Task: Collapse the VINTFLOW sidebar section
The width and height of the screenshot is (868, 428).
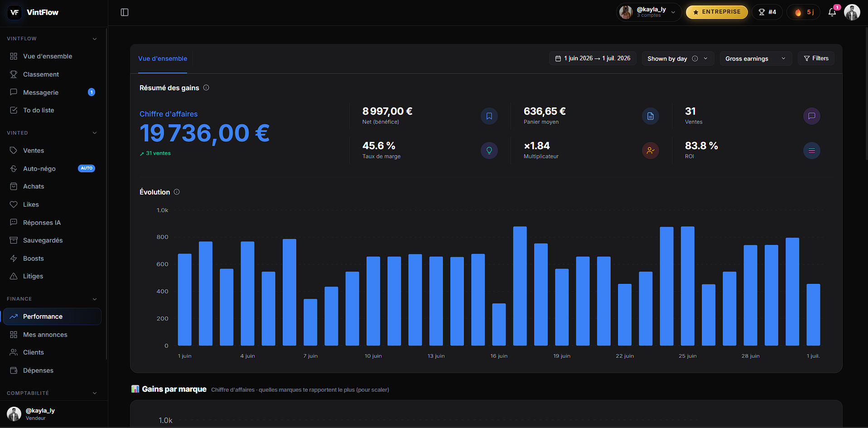Action: (x=95, y=39)
